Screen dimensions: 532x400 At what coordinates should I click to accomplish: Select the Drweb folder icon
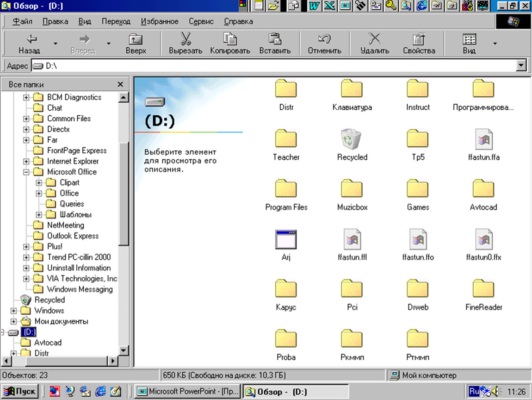[418, 288]
